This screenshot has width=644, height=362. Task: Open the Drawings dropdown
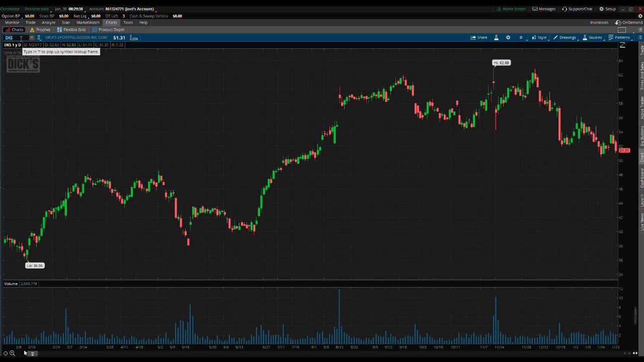(565, 38)
